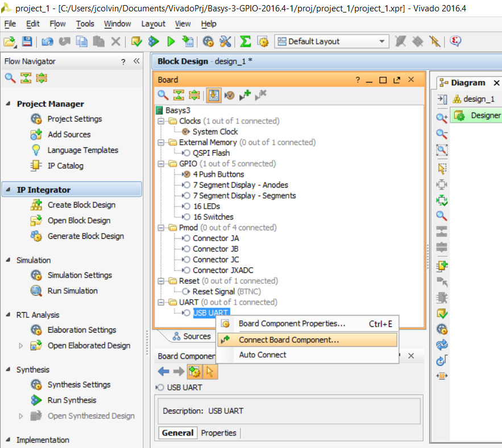This screenshot has height=448, width=502.
Task: Click the Validate Design check icon
Action: pos(442,313)
